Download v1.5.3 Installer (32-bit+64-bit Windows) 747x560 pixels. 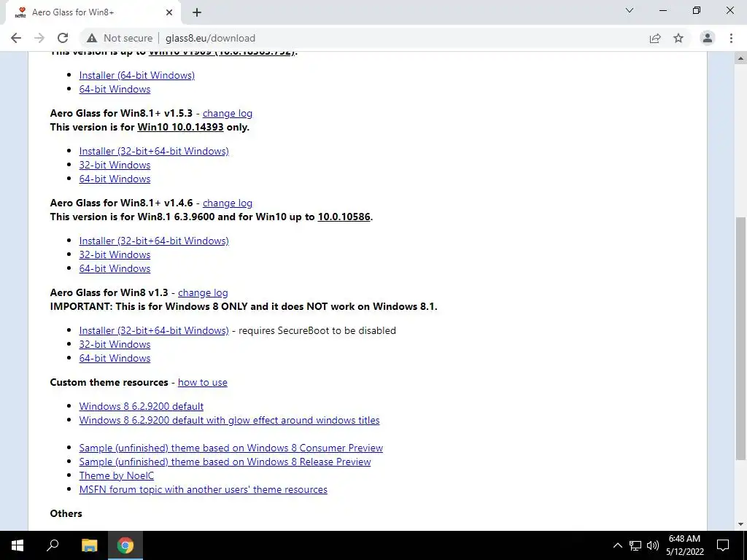[x=154, y=151]
